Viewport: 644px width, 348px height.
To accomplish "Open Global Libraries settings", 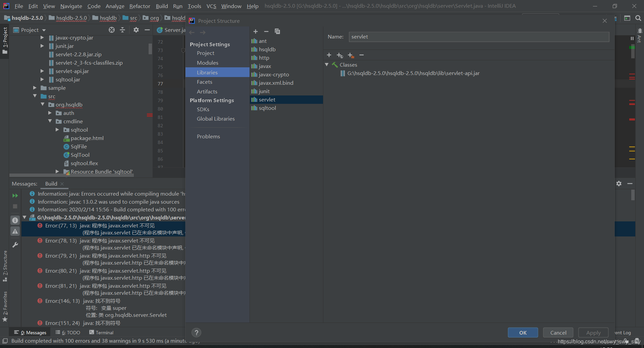I will (x=216, y=119).
